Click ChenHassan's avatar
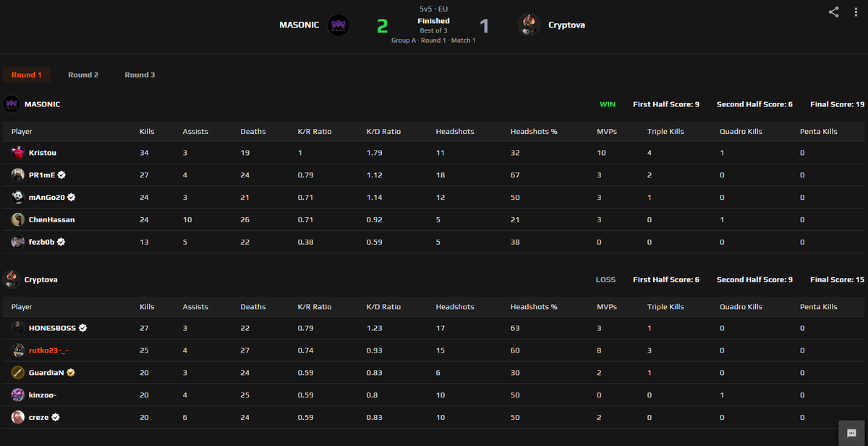The width and height of the screenshot is (868, 446). pyautogui.click(x=18, y=219)
